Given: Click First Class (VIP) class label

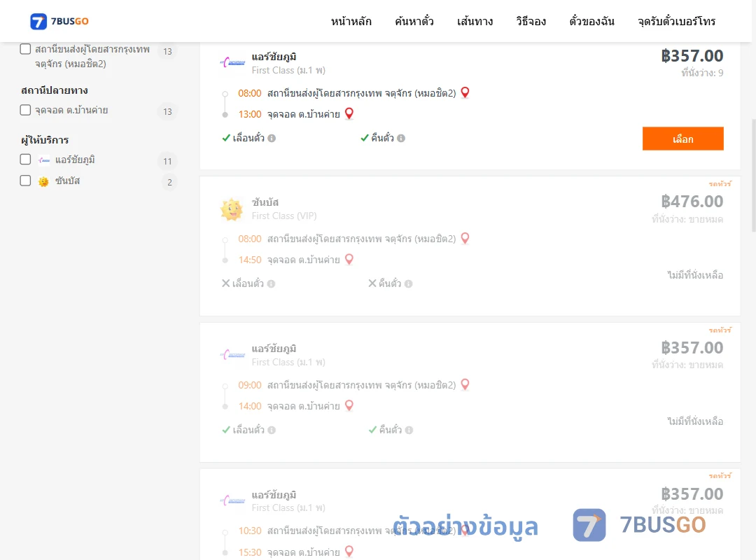Looking at the screenshot, I should [x=284, y=216].
